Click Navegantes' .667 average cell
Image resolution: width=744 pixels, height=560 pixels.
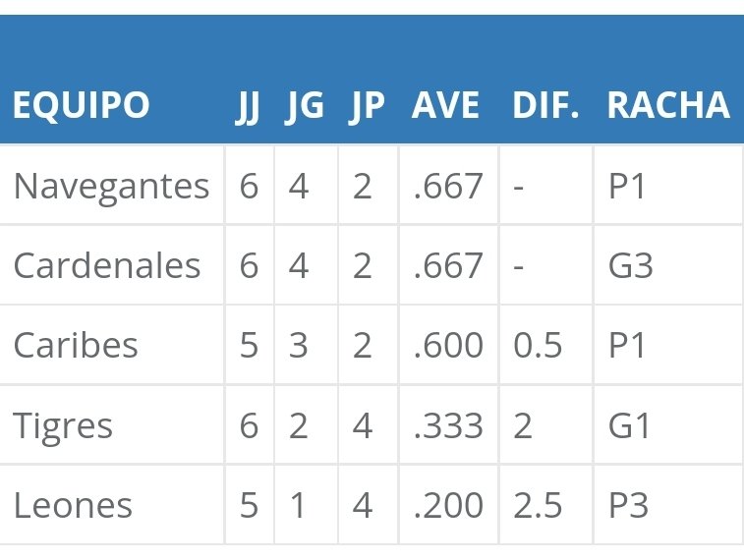(448, 186)
